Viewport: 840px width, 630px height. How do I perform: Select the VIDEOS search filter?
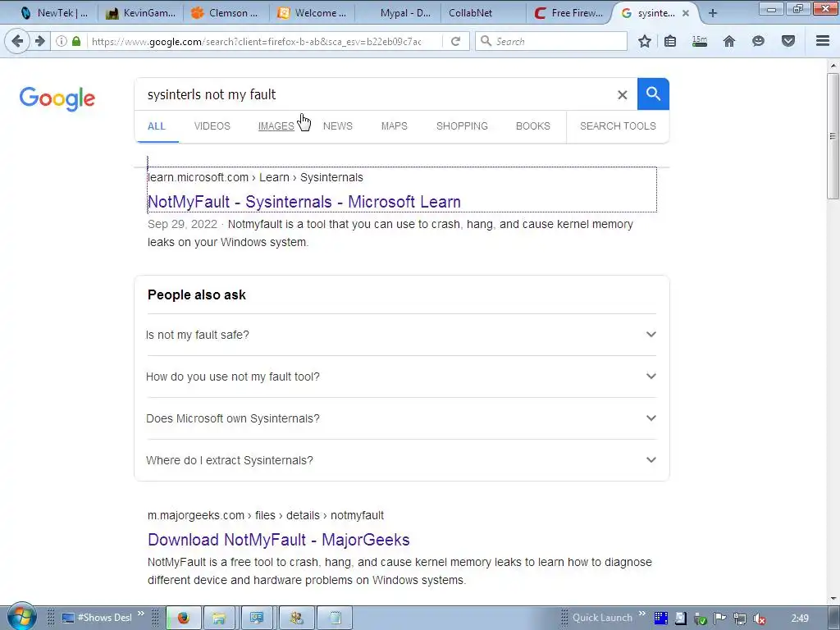(212, 126)
